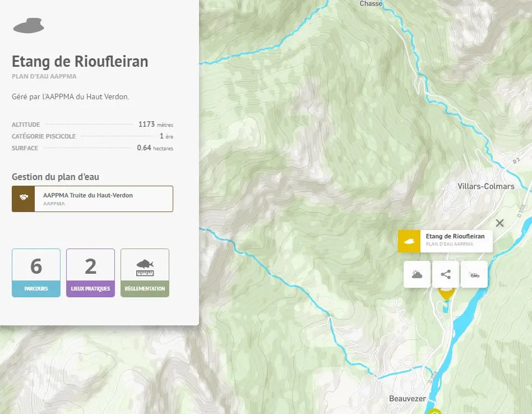
Task: Click the gray pond icon above the title
Action: (x=28, y=25)
